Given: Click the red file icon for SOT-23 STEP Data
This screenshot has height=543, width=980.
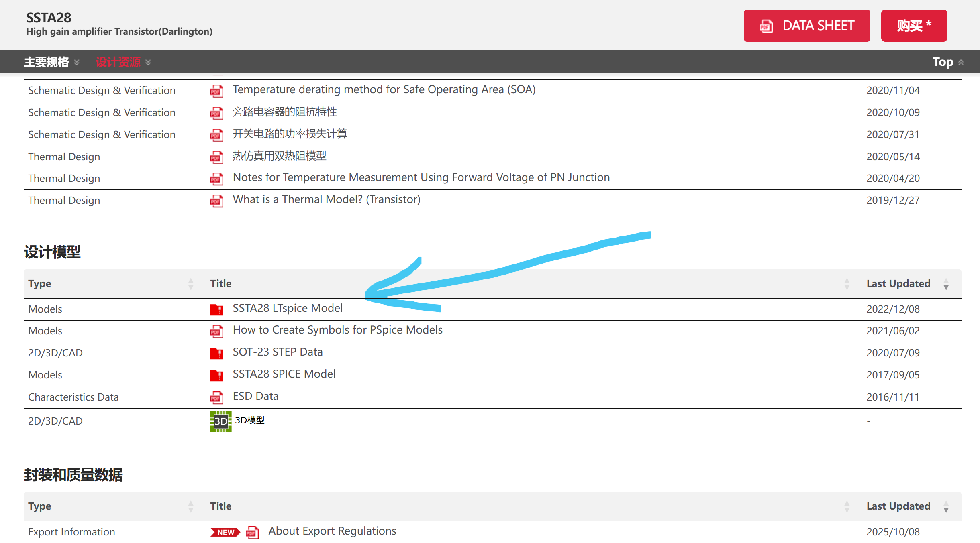Looking at the screenshot, I should 216,353.
